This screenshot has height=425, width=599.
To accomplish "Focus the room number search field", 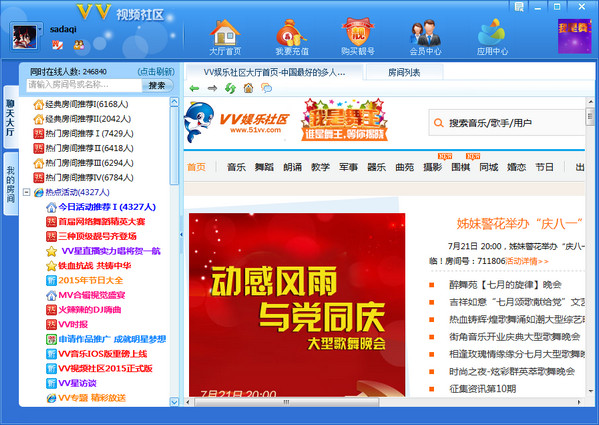I will pyautogui.click(x=84, y=85).
